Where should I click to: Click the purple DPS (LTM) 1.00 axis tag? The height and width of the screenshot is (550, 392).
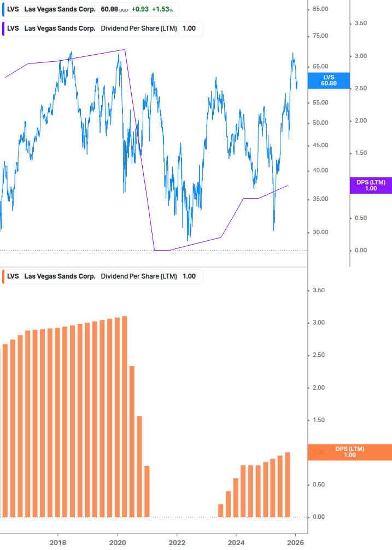click(x=371, y=186)
